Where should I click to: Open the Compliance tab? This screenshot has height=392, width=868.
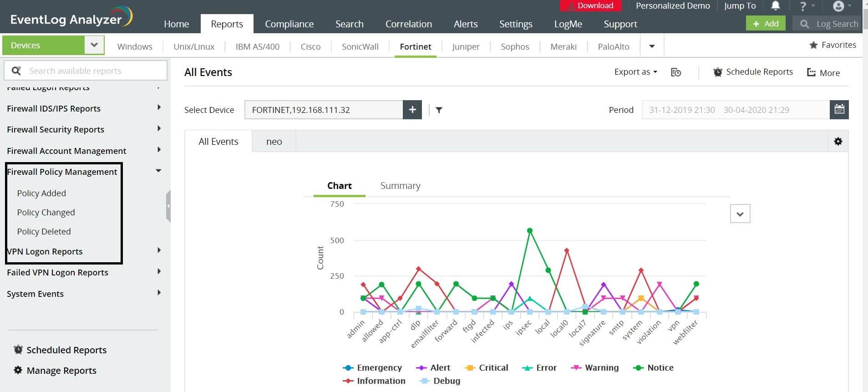coord(289,24)
